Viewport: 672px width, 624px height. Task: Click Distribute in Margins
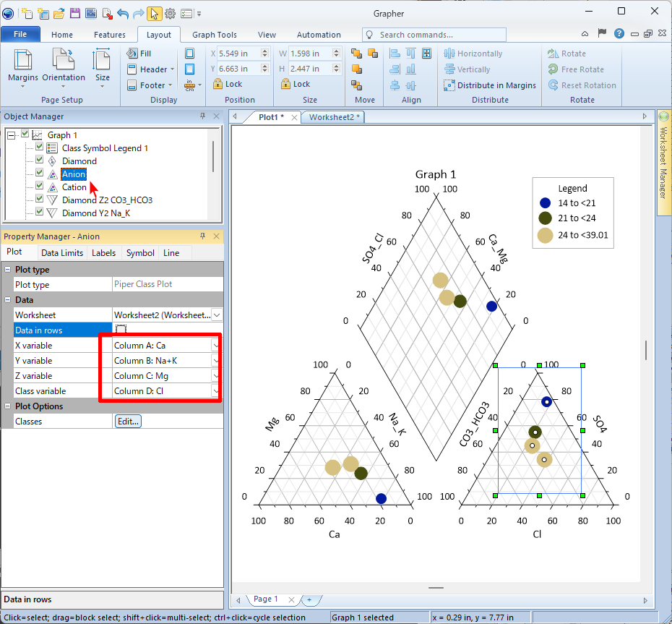490,85
